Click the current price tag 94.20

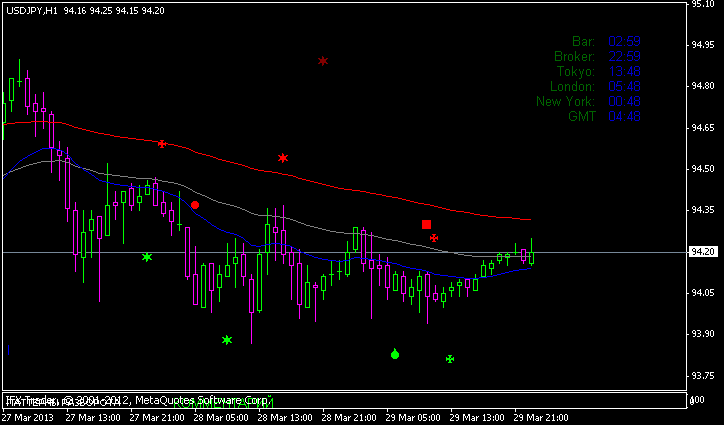click(x=702, y=252)
